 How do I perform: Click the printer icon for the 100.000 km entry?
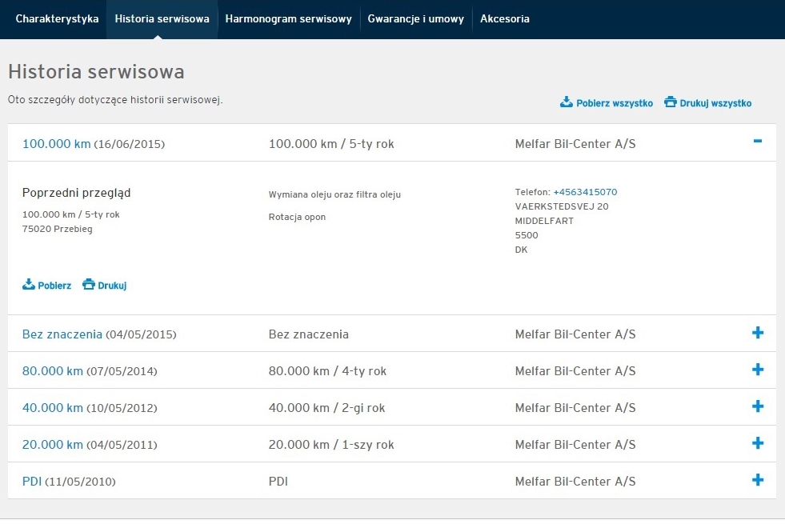pos(89,285)
